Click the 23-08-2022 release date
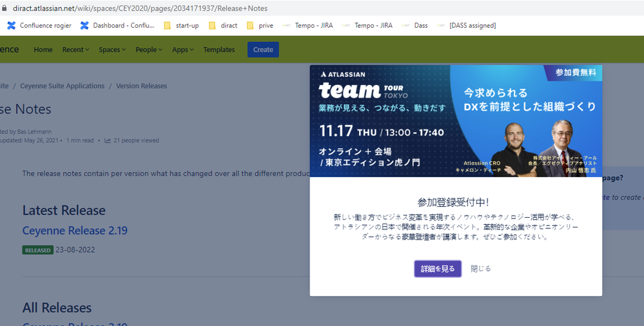644x326 pixels. click(x=75, y=249)
